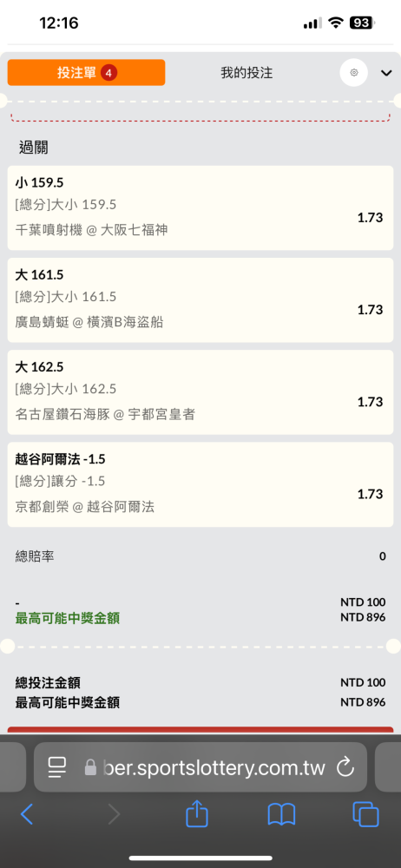Open Safari tabs overview icon
The width and height of the screenshot is (401, 868).
click(x=365, y=814)
